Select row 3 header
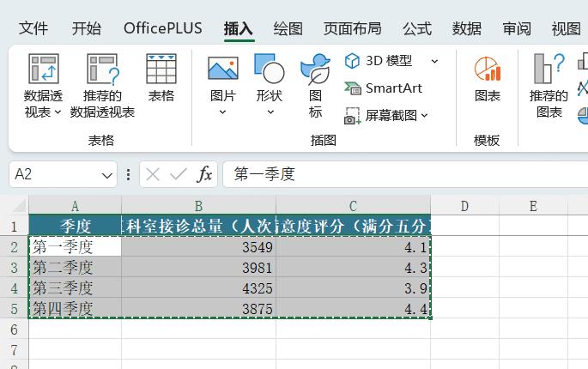The image size is (588, 369). click(x=15, y=268)
